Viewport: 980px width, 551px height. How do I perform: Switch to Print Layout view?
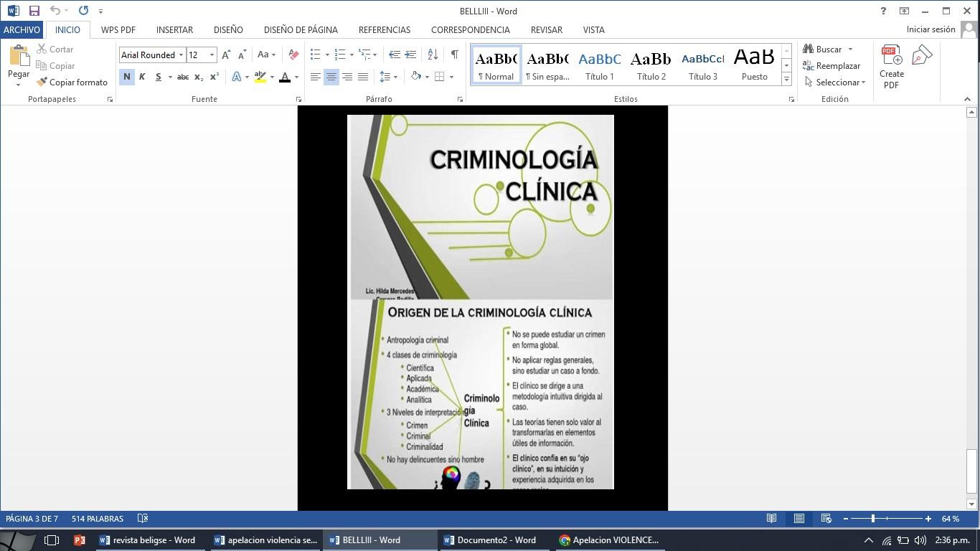coord(798,518)
